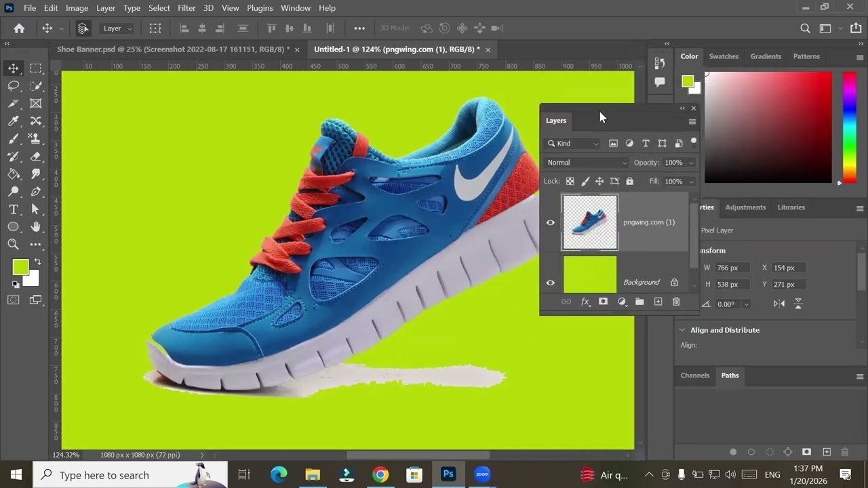Toggle layer filtering switch on or off
Viewport: 868px width, 488px height.
[x=693, y=142]
